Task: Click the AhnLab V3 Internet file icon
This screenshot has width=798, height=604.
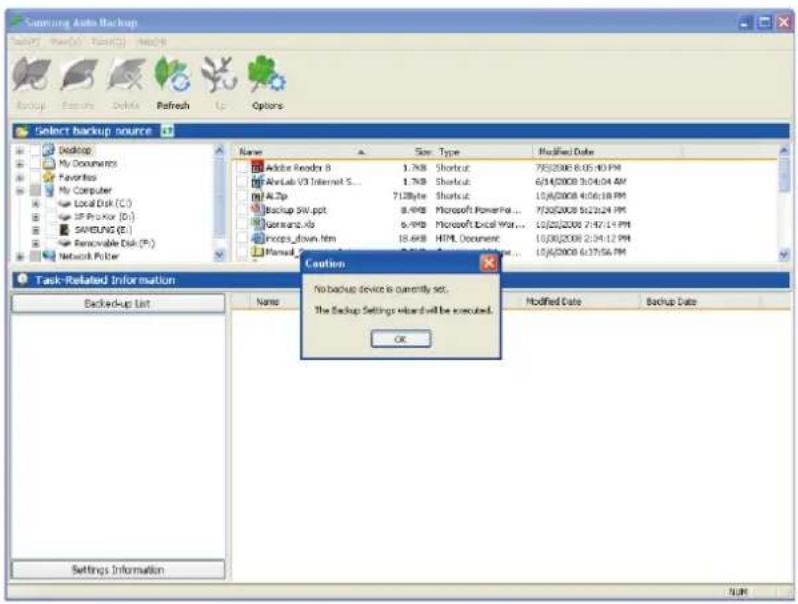Action: coord(258,182)
